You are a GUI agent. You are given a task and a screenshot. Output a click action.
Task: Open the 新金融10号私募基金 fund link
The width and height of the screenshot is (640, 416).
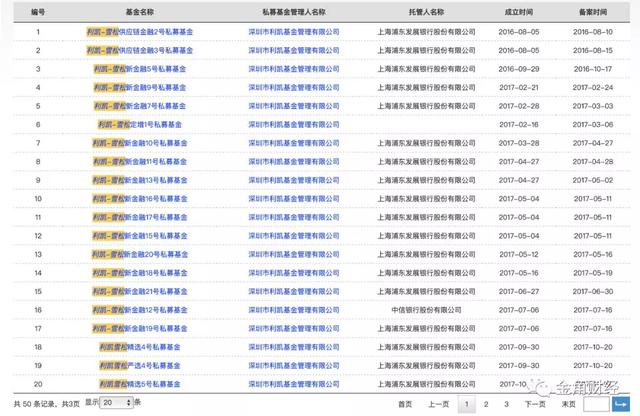pos(140,143)
